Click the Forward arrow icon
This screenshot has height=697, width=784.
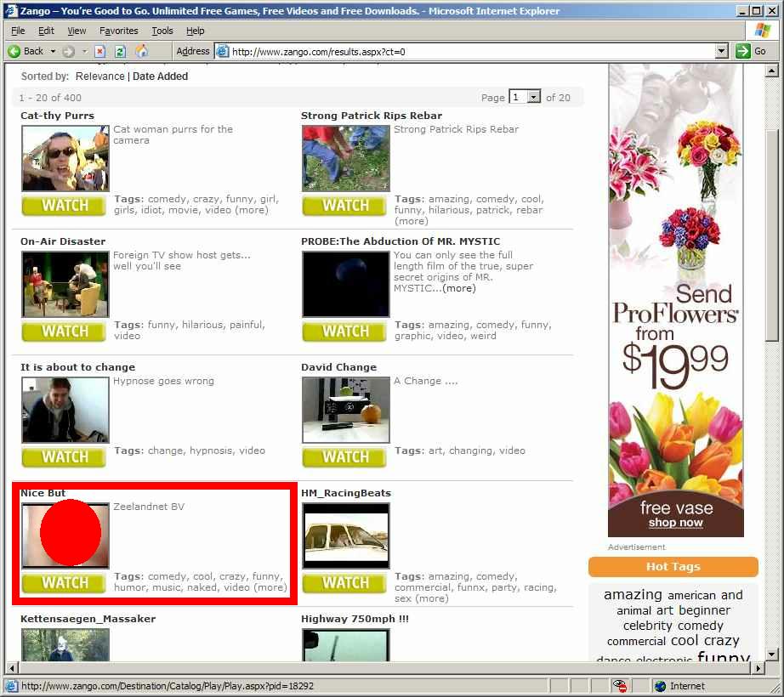coord(69,51)
